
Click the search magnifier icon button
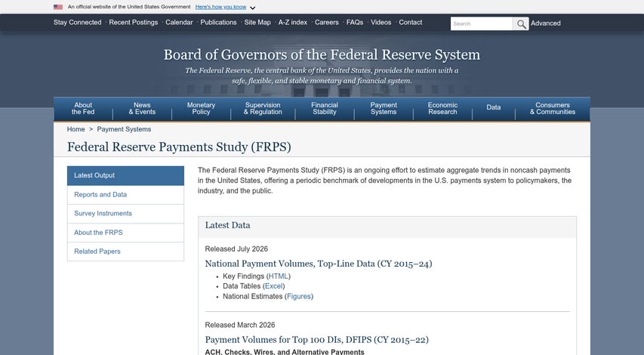tap(521, 24)
